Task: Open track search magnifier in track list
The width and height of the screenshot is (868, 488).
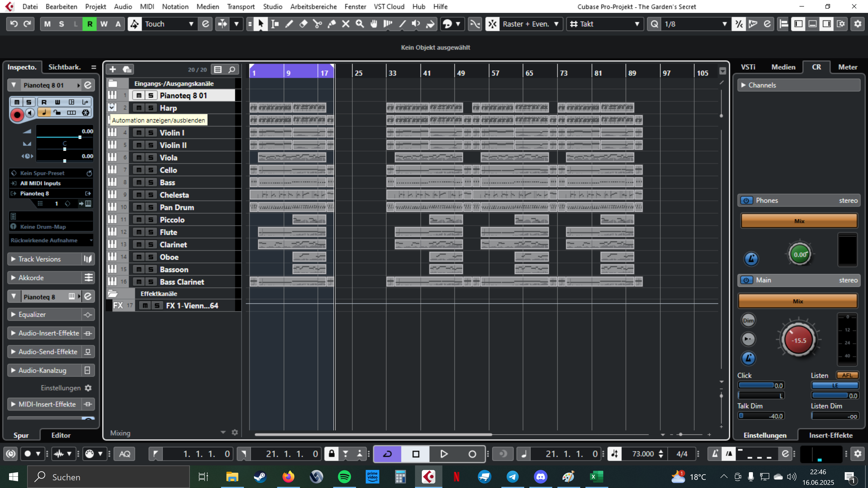Action: pos(231,69)
